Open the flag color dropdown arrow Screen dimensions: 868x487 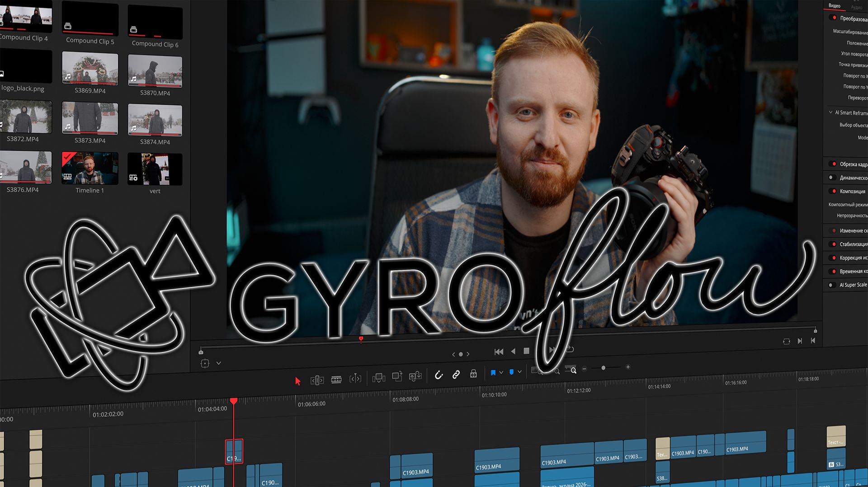coord(501,372)
